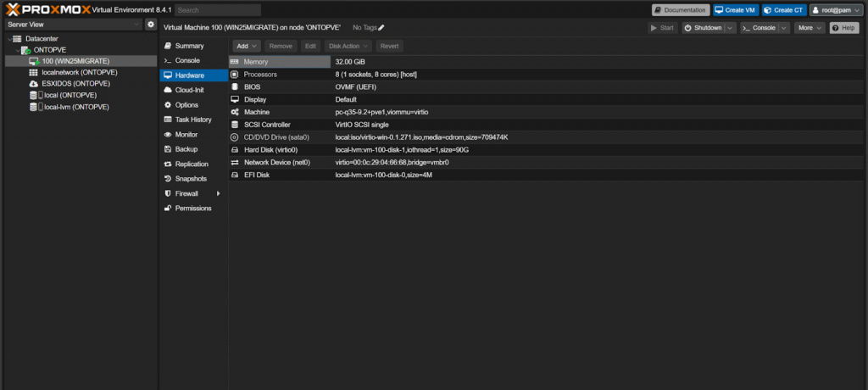Open the Shutdown dropdown arrow

(x=731, y=28)
